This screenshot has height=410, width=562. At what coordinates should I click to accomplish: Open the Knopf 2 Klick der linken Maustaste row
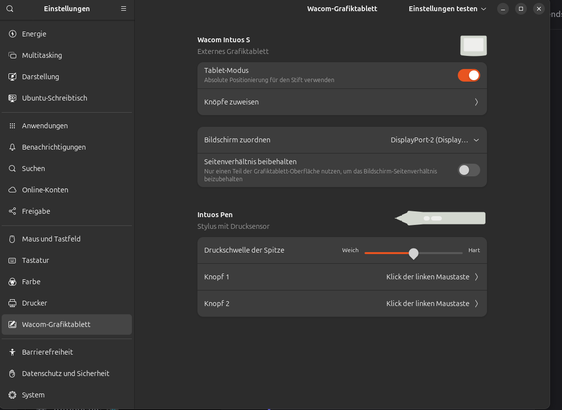pyautogui.click(x=342, y=304)
